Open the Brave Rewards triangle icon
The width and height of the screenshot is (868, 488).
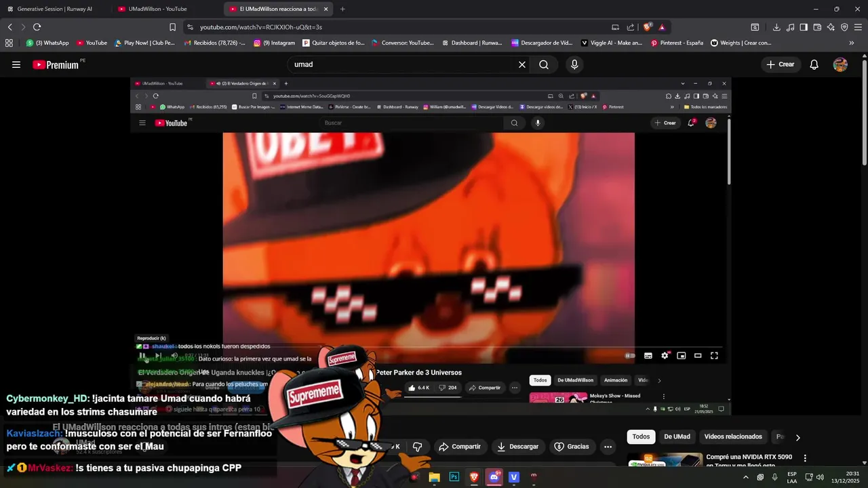click(x=662, y=27)
